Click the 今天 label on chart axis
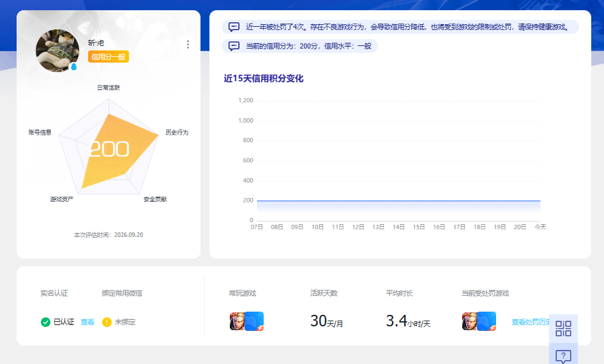The height and width of the screenshot is (364, 604). click(x=540, y=227)
